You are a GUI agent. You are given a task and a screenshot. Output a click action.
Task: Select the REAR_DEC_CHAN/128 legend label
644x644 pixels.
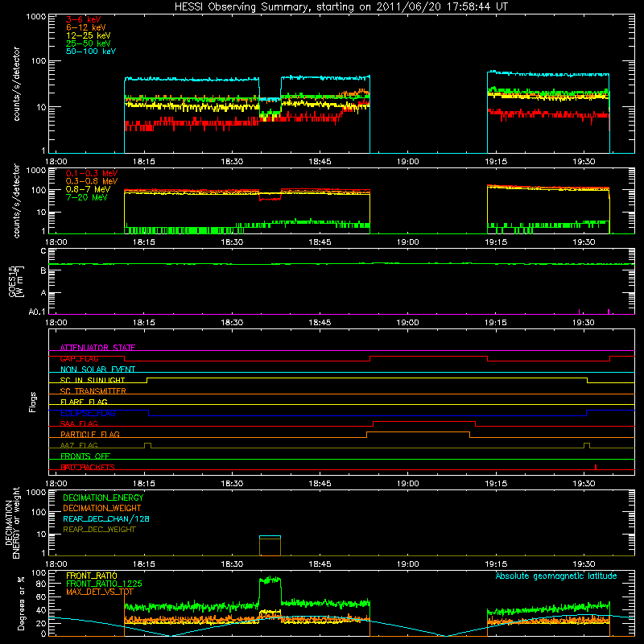tap(106, 519)
